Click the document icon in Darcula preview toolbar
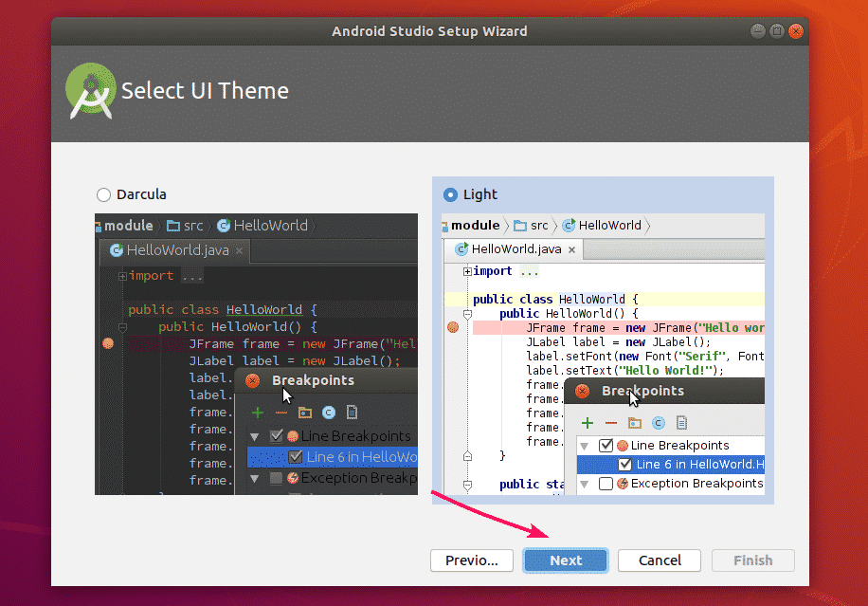The image size is (868, 606). coord(352,413)
